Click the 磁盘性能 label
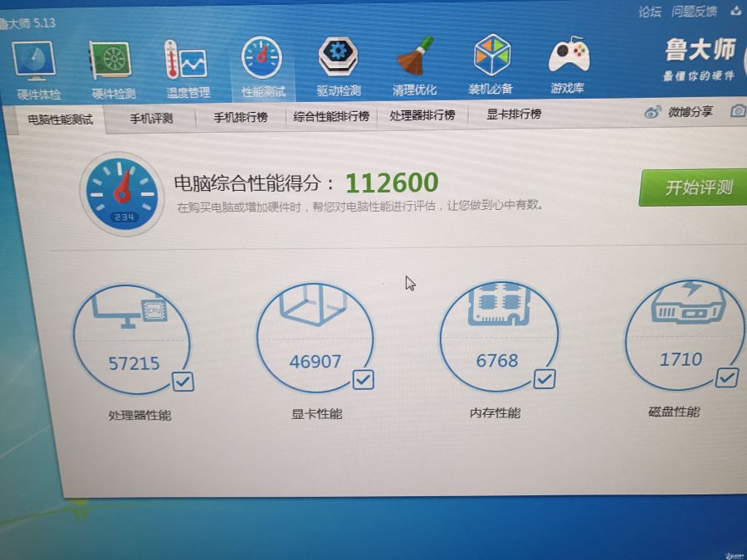 [x=674, y=411]
